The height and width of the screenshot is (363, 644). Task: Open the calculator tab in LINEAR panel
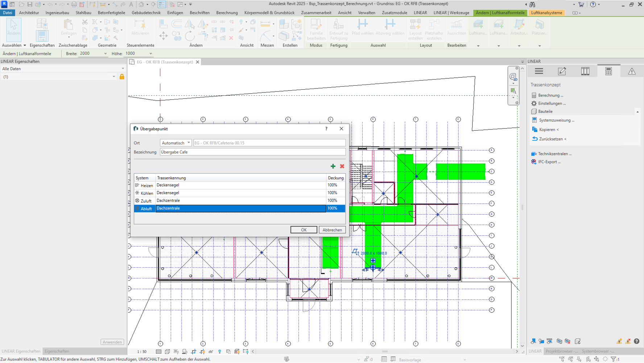608,72
